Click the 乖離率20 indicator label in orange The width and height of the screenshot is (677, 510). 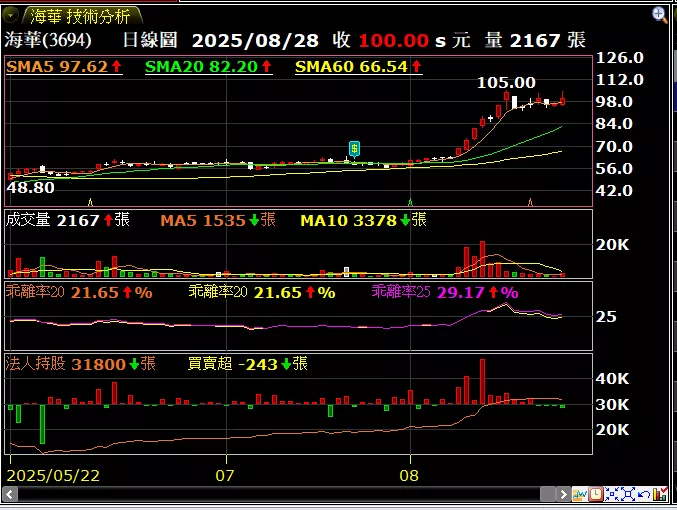click(x=35, y=292)
